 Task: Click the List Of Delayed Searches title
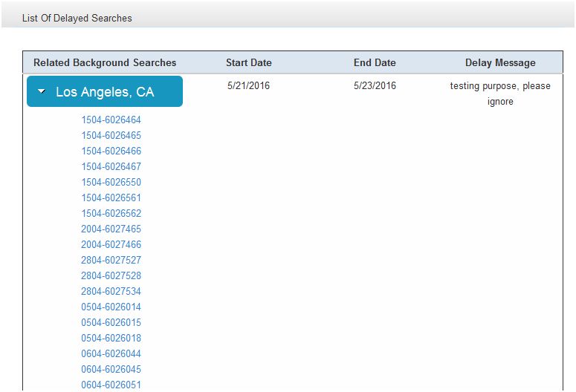[x=77, y=18]
